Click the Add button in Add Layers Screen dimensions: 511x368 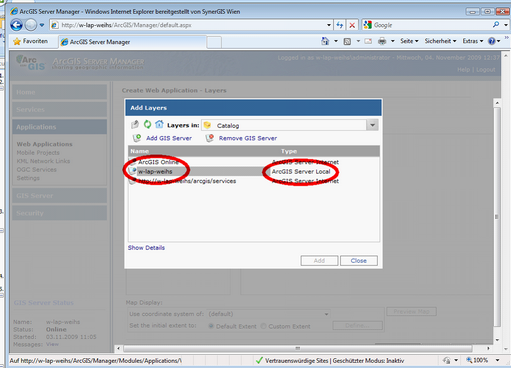tap(319, 261)
